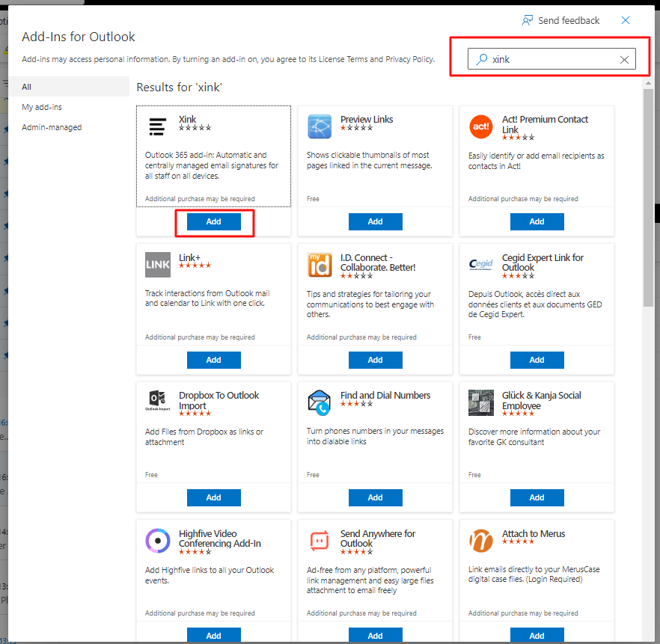Click the Cegid logo icon
The width and height of the screenshot is (660, 644).
[x=481, y=265]
